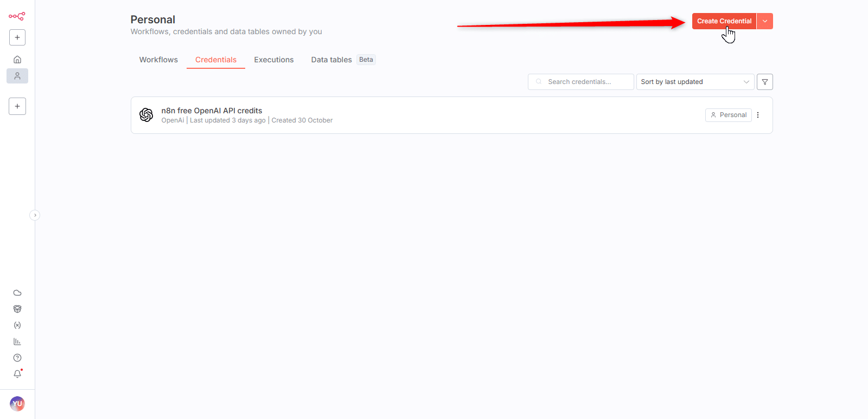Open the YU user avatar menu
The width and height of the screenshot is (868, 419).
point(17,404)
